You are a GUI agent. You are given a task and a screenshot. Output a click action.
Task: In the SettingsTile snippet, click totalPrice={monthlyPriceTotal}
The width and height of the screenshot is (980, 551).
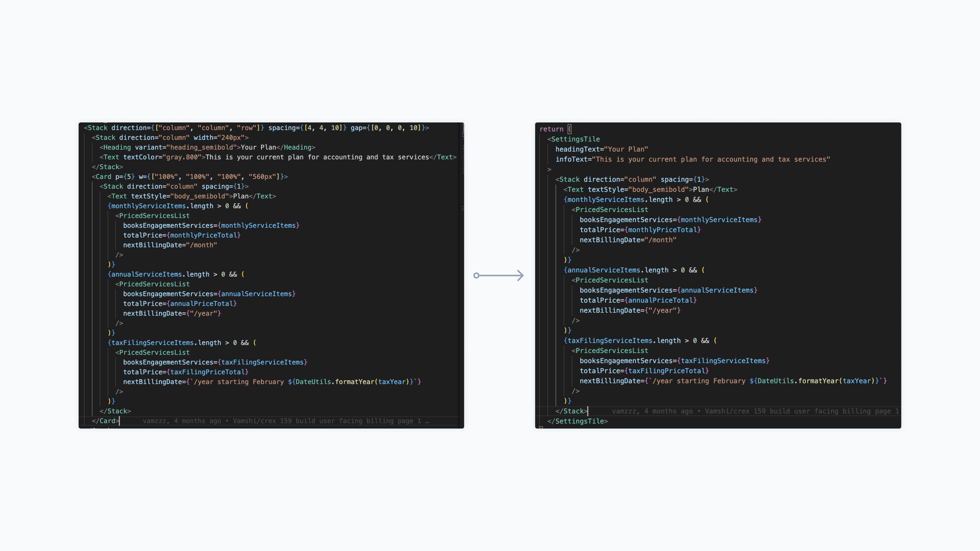point(640,230)
